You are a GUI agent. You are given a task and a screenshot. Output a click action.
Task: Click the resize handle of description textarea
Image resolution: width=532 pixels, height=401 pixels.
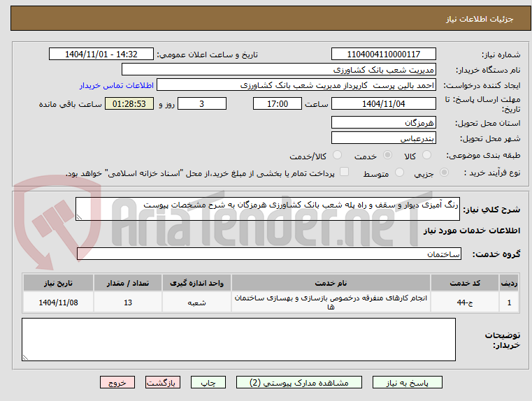pos(79,217)
